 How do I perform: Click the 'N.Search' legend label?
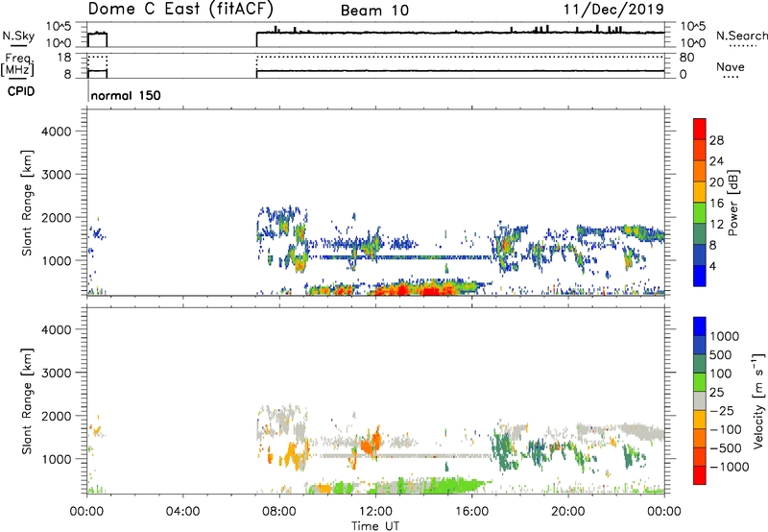tap(741, 36)
